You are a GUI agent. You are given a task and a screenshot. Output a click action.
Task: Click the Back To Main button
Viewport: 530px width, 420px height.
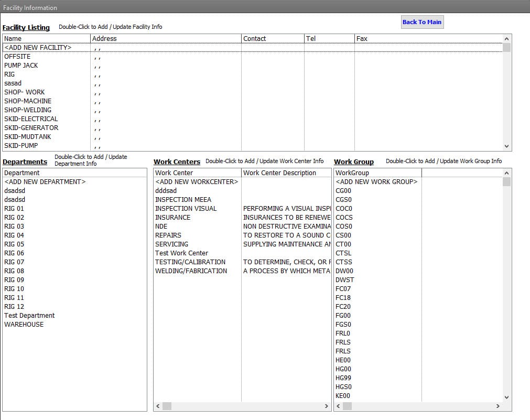[422, 23]
